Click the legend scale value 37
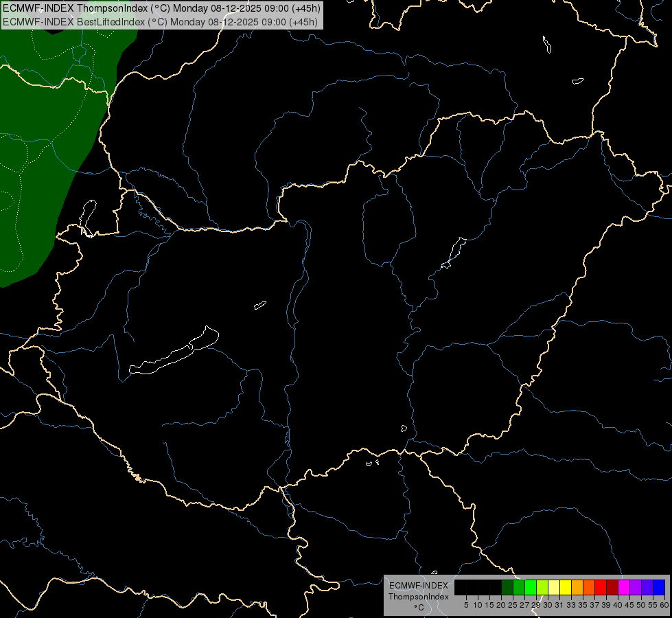 point(594,605)
